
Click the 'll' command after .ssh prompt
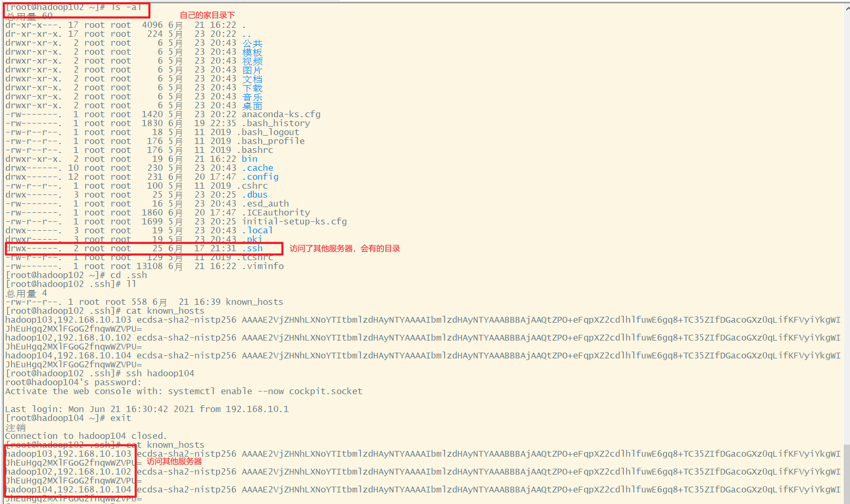click(131, 284)
